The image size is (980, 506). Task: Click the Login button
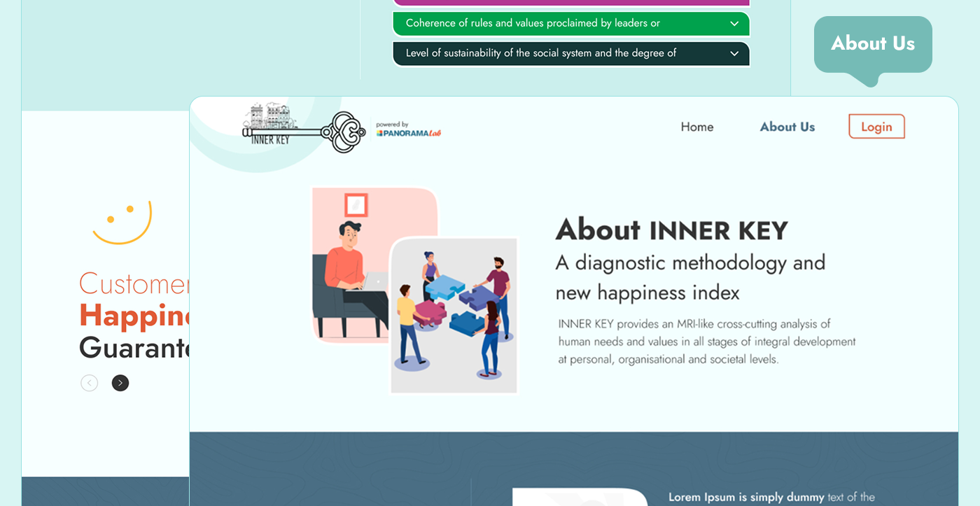pos(876,127)
